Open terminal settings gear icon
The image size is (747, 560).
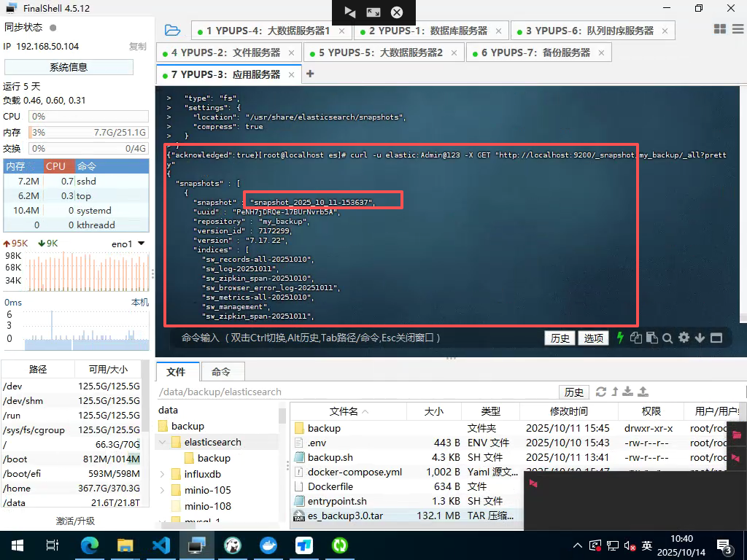tap(684, 338)
